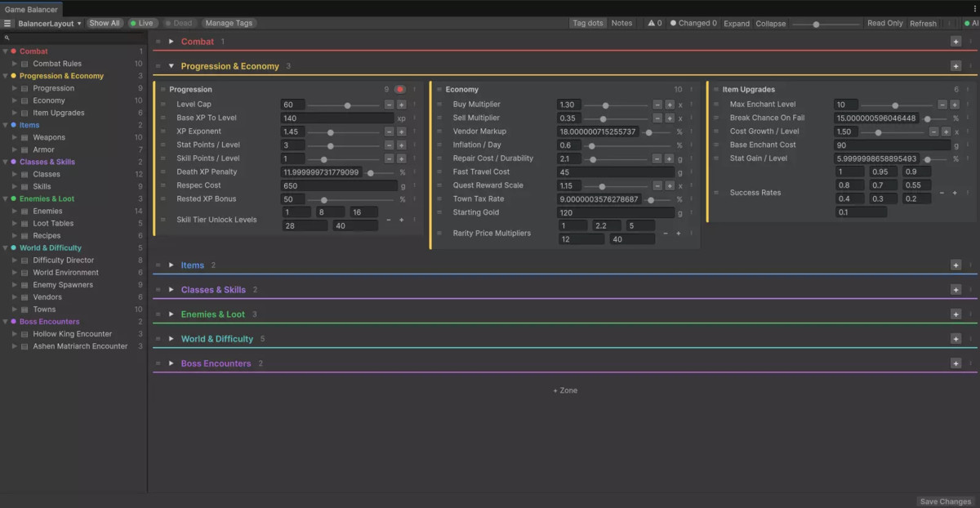Expand Weapons in the sidebar tree
This screenshot has height=508, width=980.
coord(15,138)
